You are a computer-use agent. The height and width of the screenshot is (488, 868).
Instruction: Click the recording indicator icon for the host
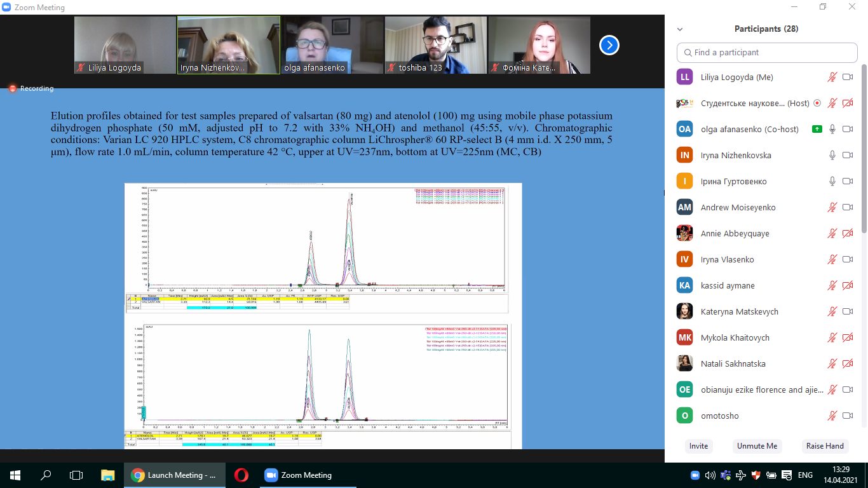point(817,103)
